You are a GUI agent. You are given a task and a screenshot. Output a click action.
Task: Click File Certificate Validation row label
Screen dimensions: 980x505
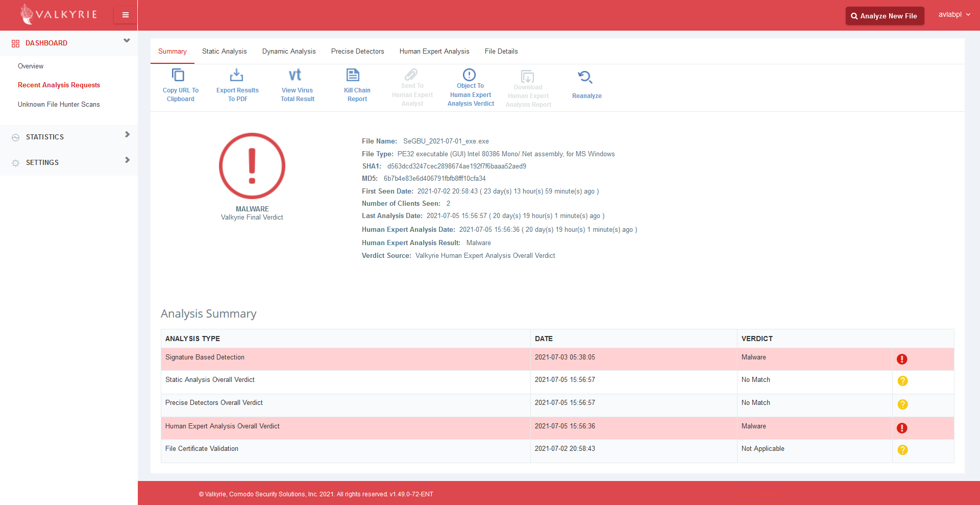[202, 448]
